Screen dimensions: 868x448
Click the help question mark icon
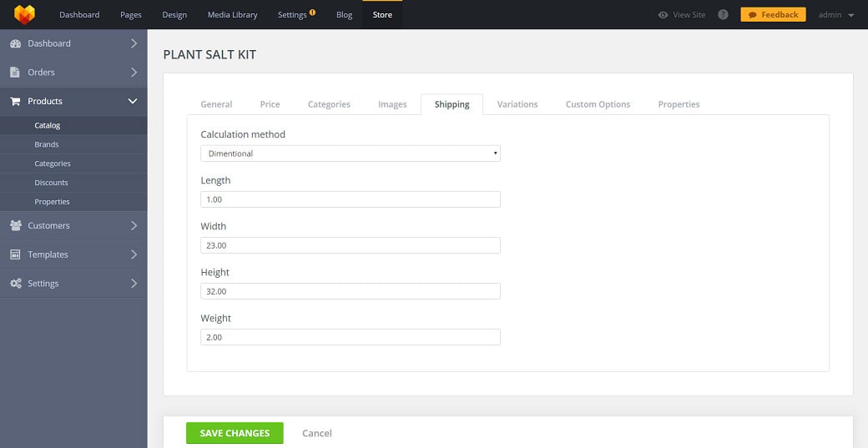coord(723,15)
